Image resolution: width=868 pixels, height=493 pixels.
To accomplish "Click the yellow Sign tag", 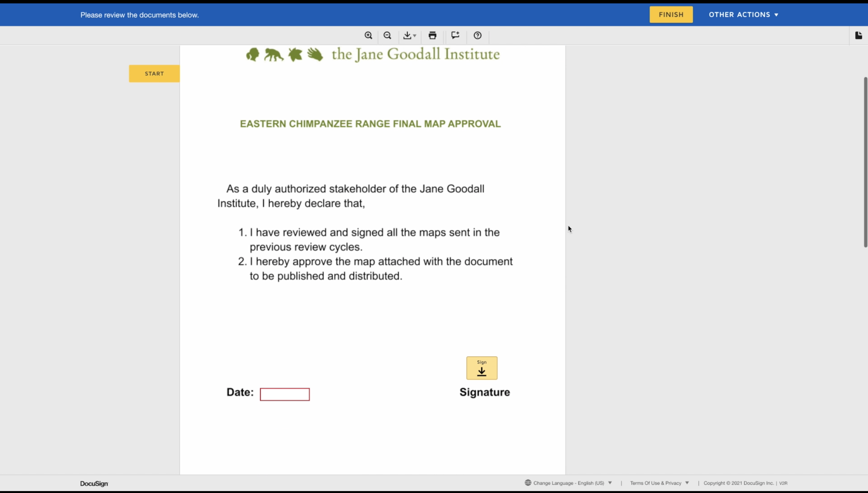I will pyautogui.click(x=482, y=368).
